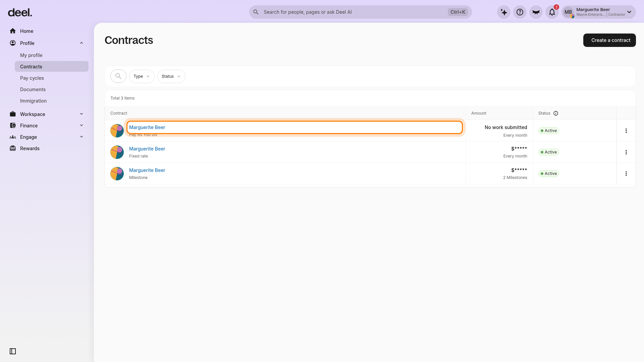Open three-dot menu for Milestone row

626,174
